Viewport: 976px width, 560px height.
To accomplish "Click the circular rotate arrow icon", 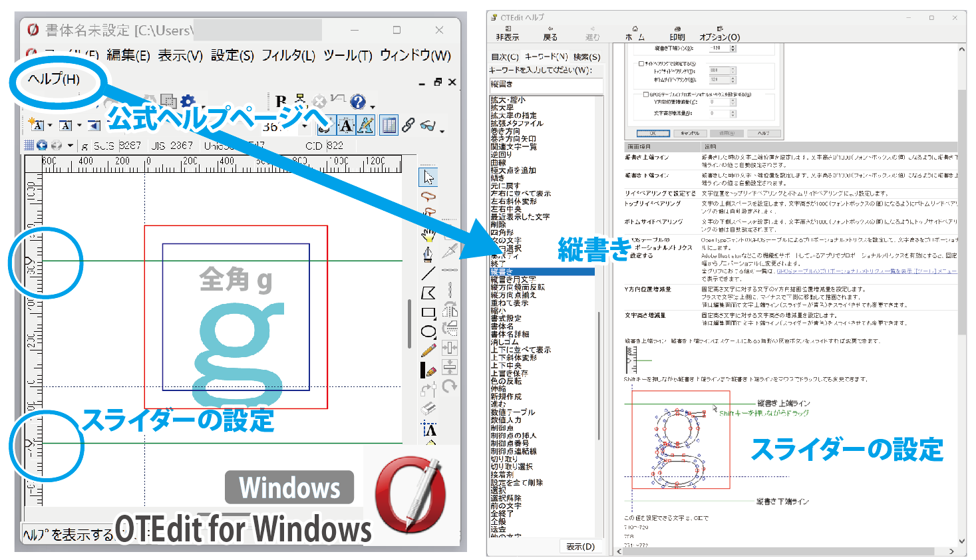I will coord(450,386).
